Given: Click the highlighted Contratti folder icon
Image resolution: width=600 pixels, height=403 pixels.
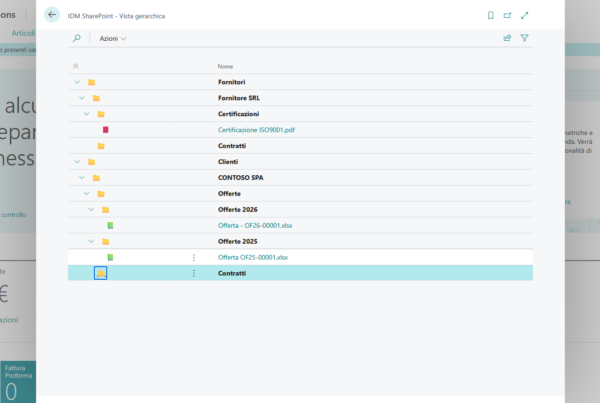Looking at the screenshot, I should coord(101,273).
